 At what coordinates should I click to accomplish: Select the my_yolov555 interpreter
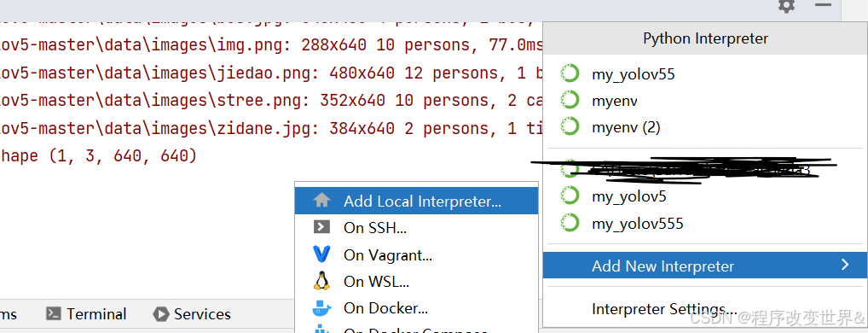click(705, 224)
